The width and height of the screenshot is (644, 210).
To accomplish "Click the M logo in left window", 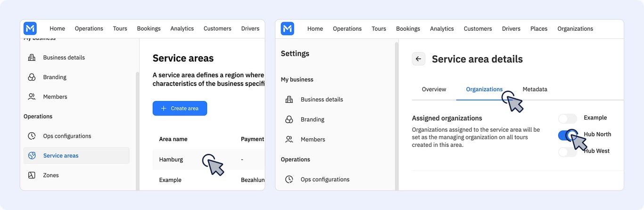I will pyautogui.click(x=30, y=28).
